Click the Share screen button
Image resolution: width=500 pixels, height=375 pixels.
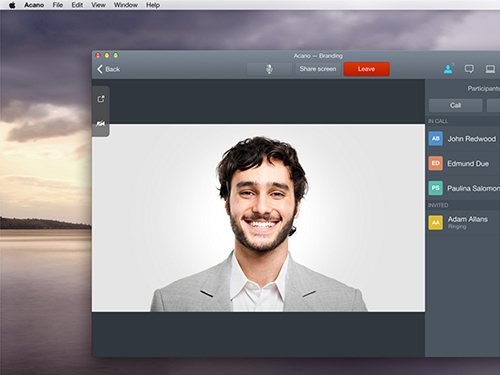tap(318, 69)
